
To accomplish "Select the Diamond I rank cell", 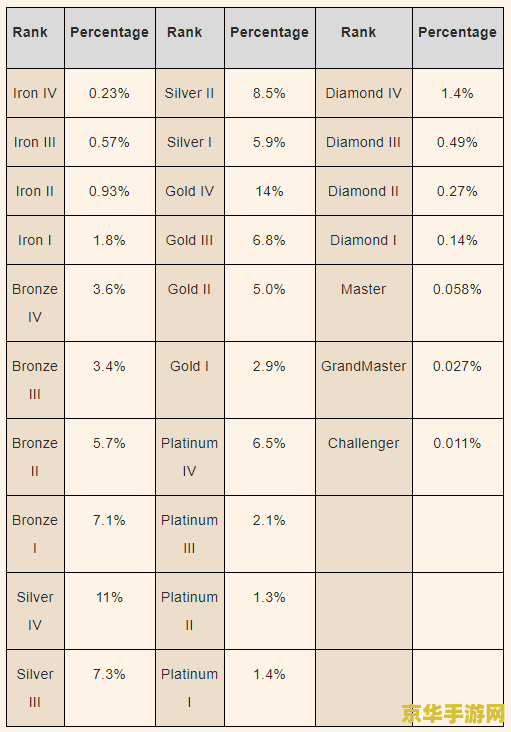I will click(364, 240).
